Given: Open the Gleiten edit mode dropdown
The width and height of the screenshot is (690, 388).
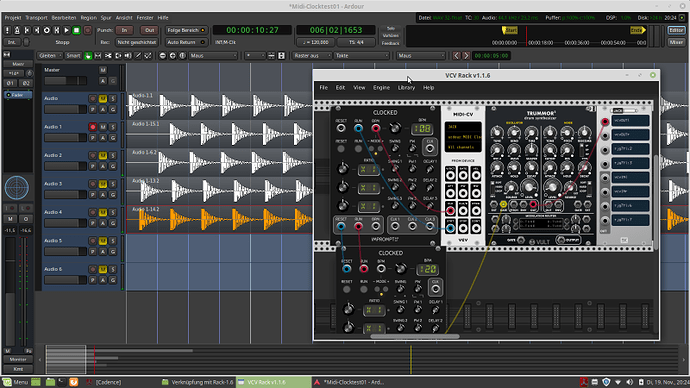Looking at the screenshot, I should click(49, 56).
